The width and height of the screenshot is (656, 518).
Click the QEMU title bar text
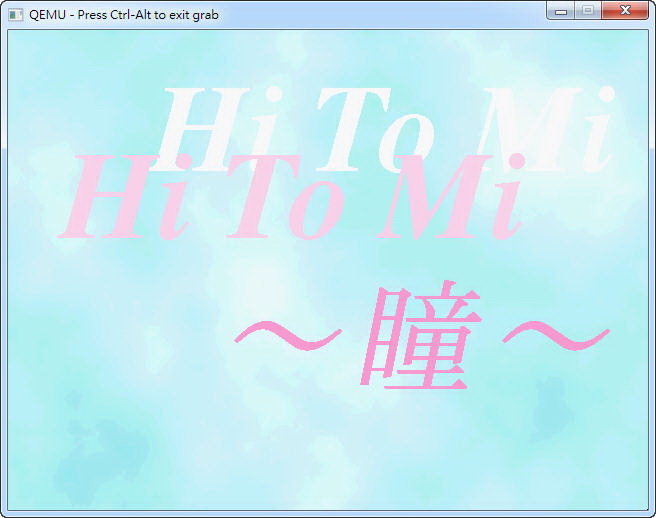(124, 15)
